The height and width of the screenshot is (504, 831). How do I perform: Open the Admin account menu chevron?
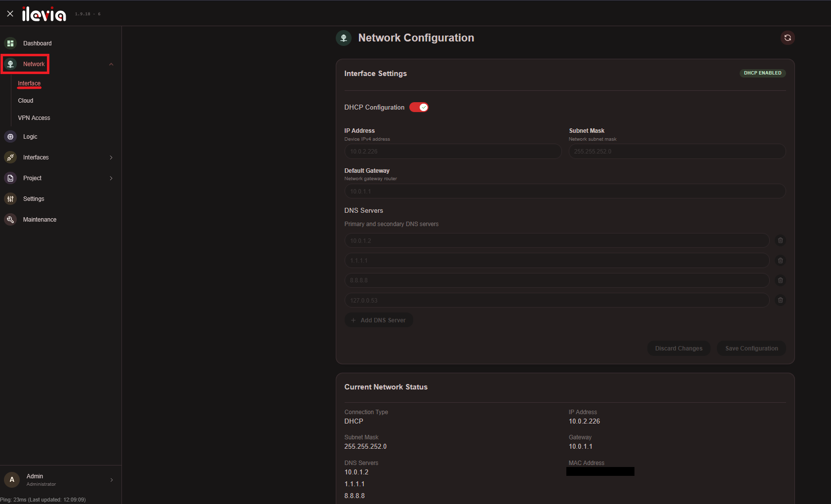[x=112, y=480]
